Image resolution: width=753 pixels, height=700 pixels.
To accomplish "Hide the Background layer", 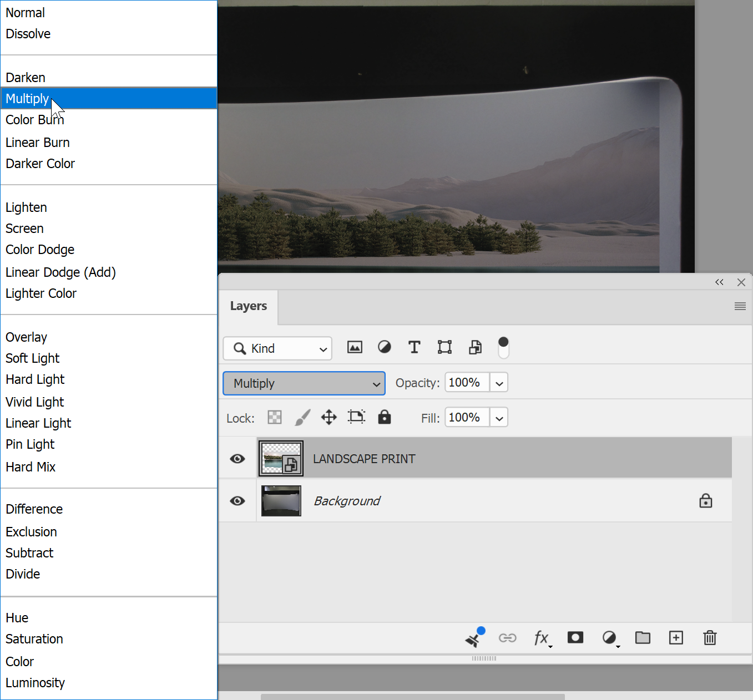I will point(237,501).
